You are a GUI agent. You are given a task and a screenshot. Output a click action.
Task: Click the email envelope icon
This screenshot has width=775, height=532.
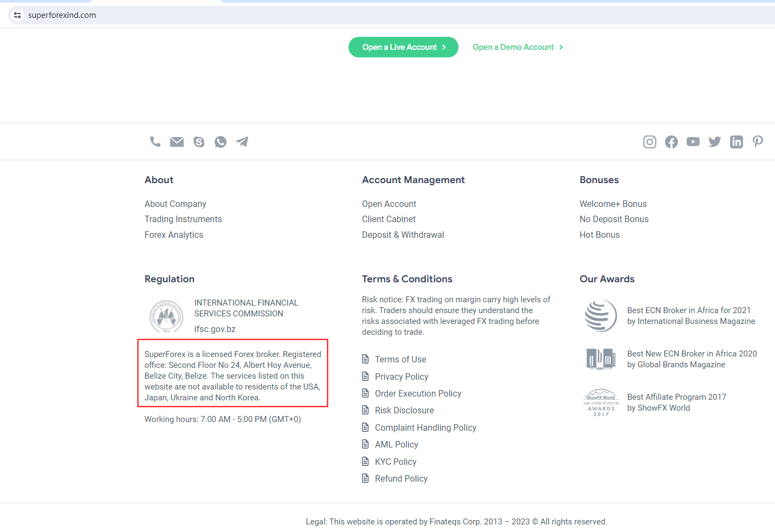(x=177, y=142)
